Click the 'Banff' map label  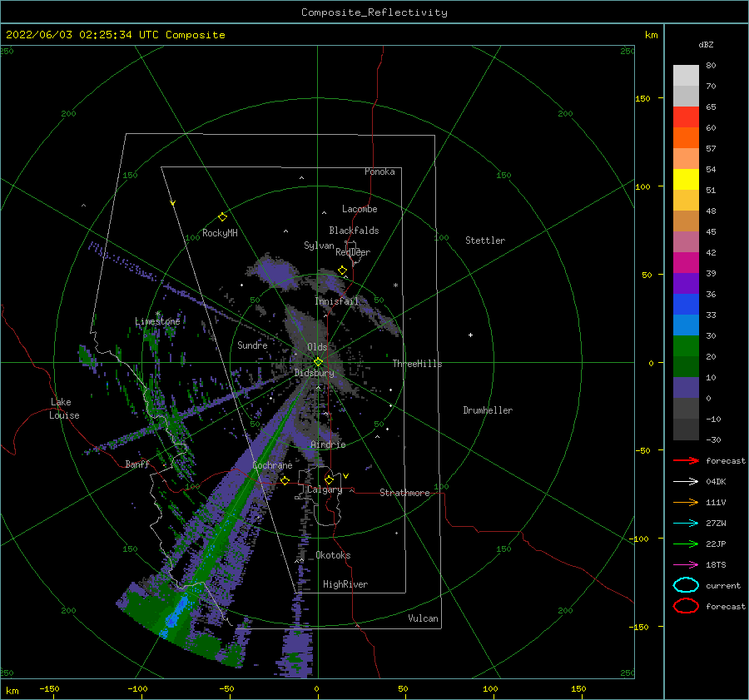click(x=137, y=464)
